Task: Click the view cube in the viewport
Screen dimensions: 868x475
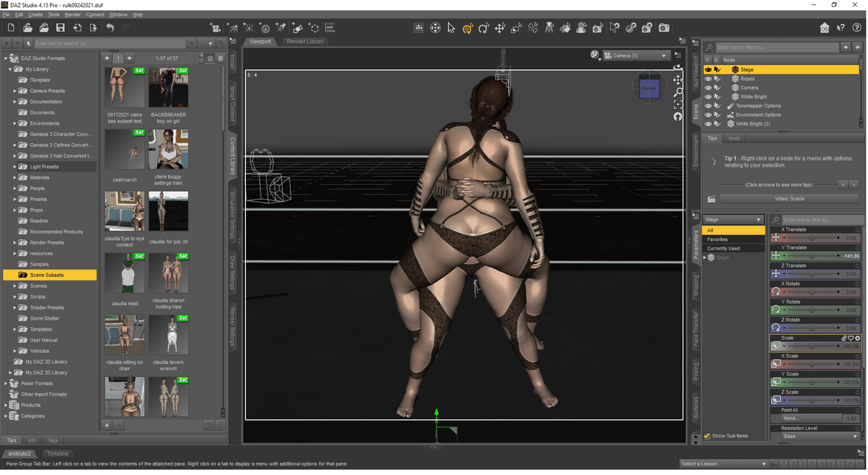Action: coord(649,88)
